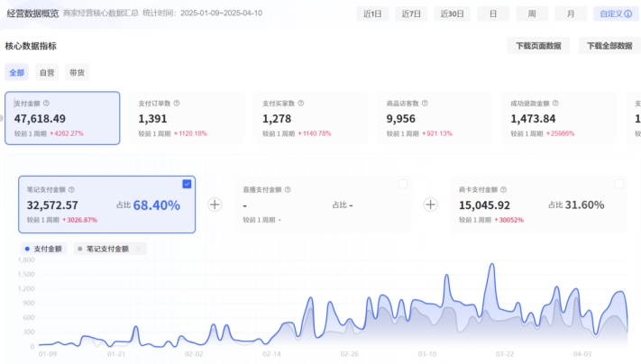The height and width of the screenshot is (364, 641).
Task: Open 自定义 custom date range
Action: [x=616, y=14]
